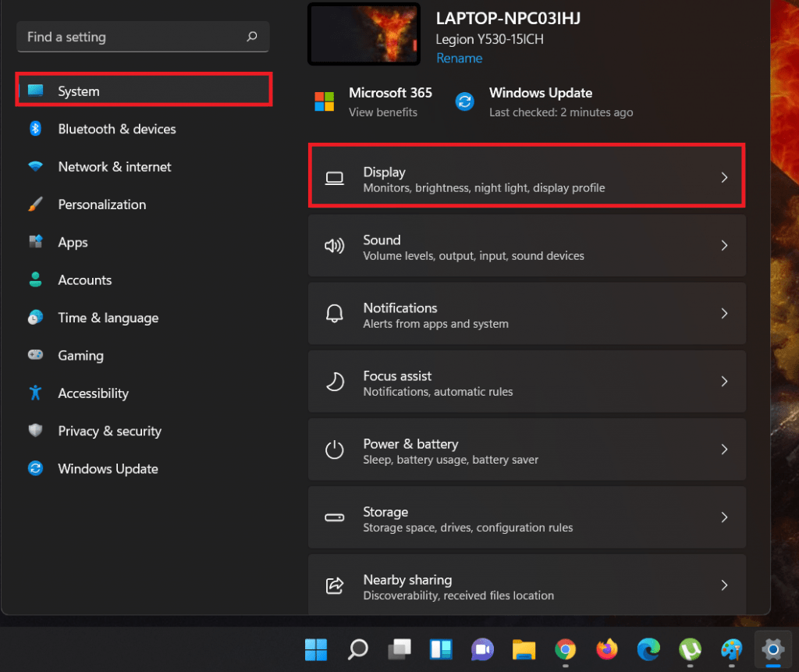The width and height of the screenshot is (799, 672).
Task: Expand Power & battery chevron
Action: point(724,450)
